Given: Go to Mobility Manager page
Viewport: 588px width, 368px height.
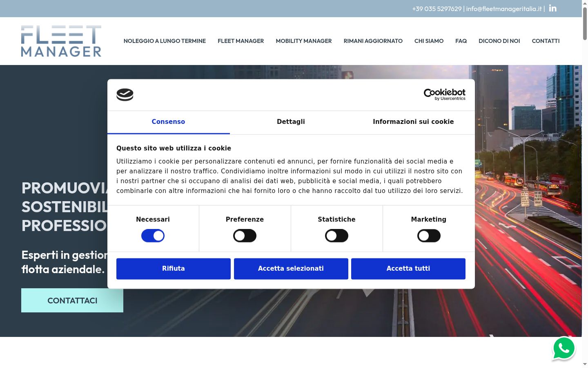Looking at the screenshot, I should click(303, 41).
